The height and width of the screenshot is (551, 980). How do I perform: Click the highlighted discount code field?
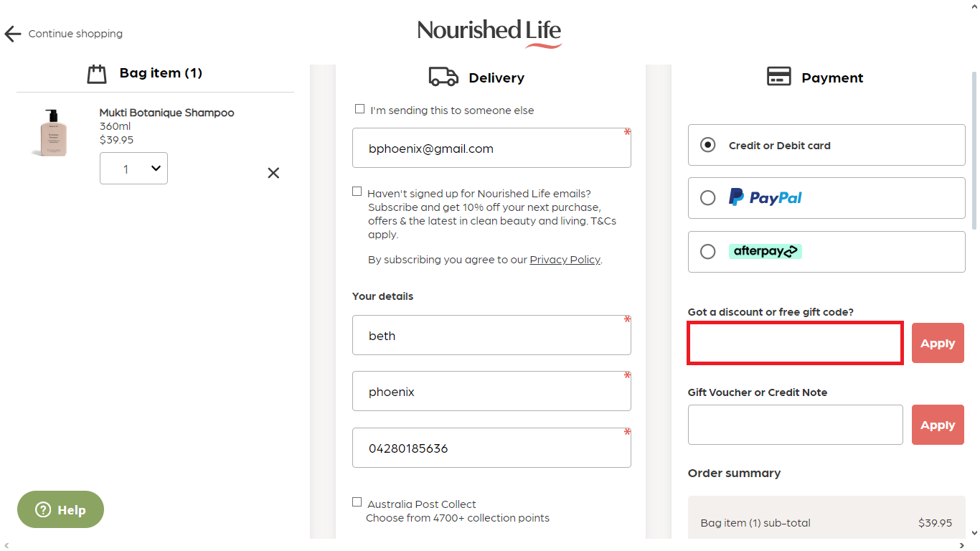pyautogui.click(x=795, y=342)
